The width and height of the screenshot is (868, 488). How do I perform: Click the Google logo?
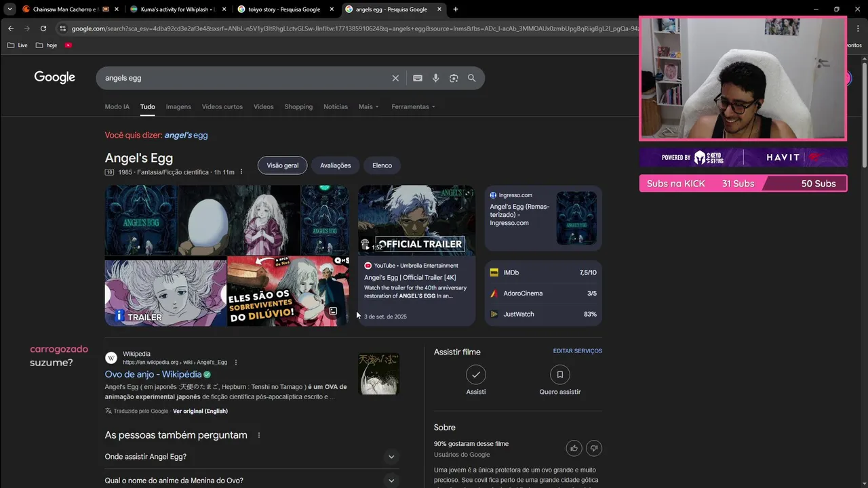pyautogui.click(x=55, y=77)
